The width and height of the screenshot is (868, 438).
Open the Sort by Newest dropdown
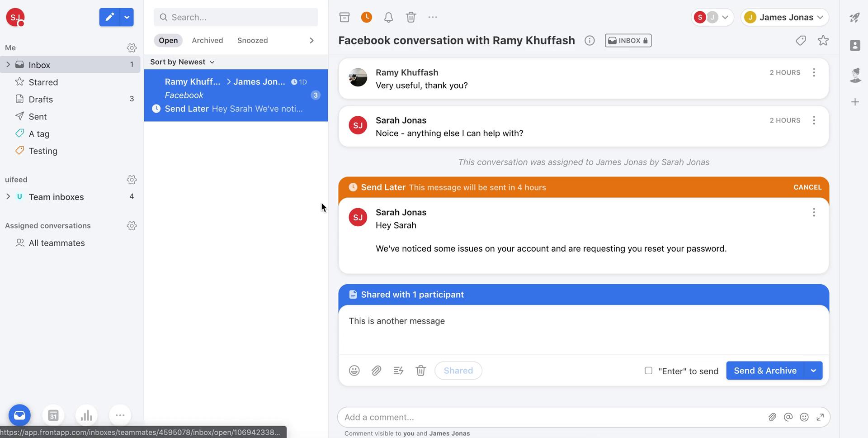[182, 62]
